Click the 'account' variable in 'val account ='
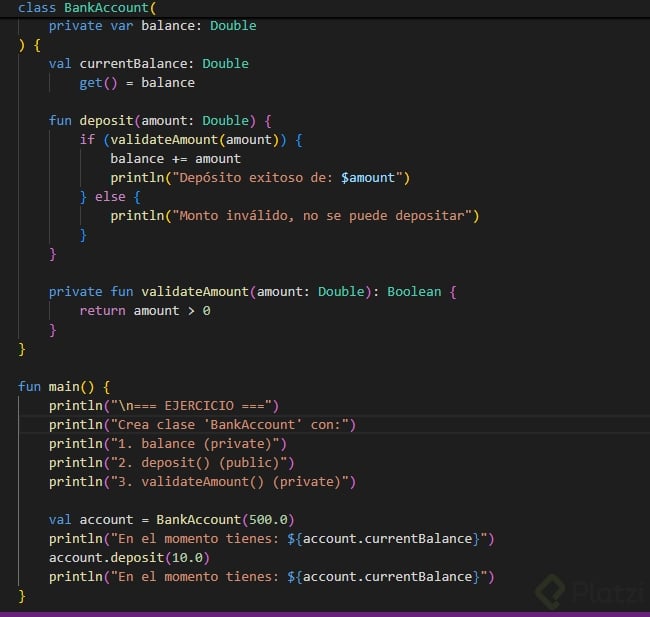Viewport: 650px width, 617px height. point(107,520)
